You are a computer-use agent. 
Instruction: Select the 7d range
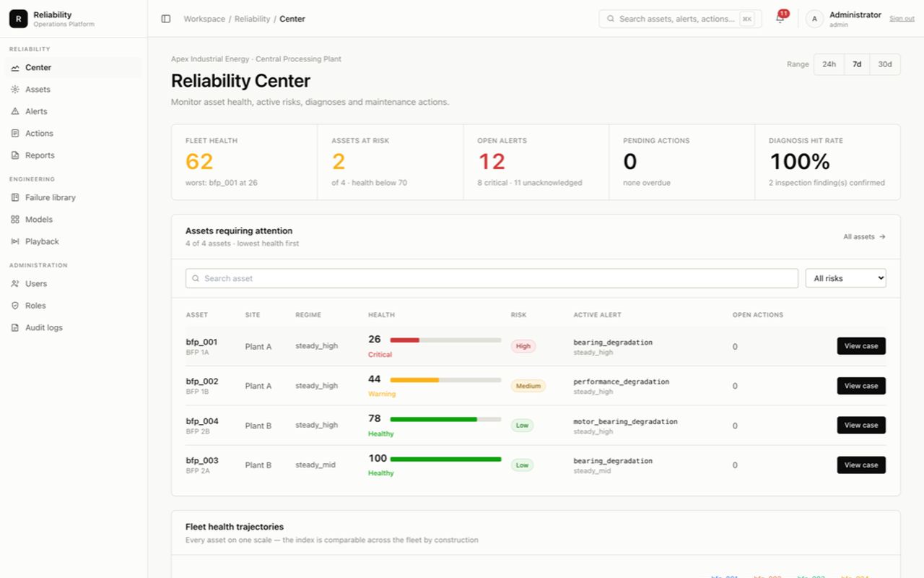point(857,64)
